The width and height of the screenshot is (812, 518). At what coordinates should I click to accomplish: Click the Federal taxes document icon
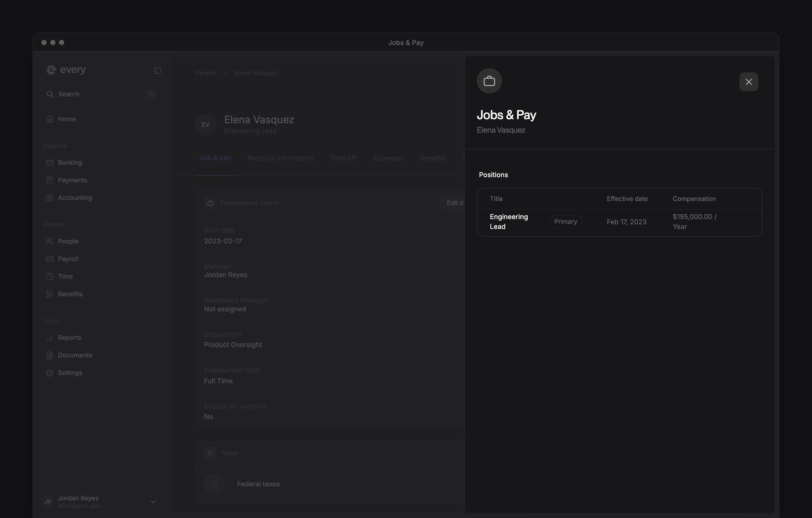(214, 484)
